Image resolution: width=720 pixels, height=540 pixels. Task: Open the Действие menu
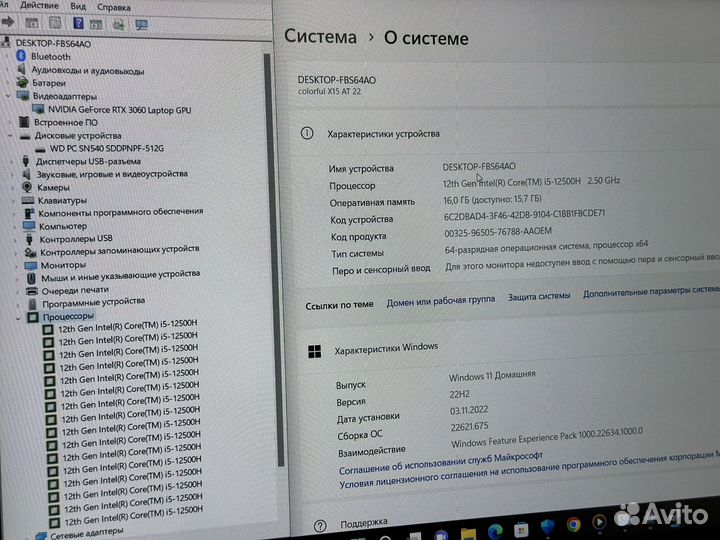point(39,6)
